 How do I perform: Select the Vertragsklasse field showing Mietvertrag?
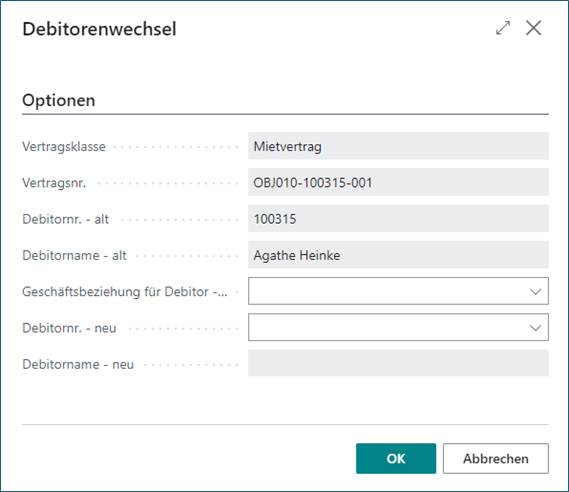(398, 146)
